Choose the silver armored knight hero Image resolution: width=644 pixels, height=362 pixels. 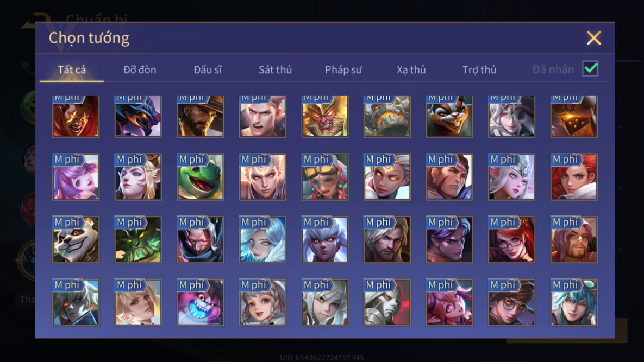coord(387,302)
